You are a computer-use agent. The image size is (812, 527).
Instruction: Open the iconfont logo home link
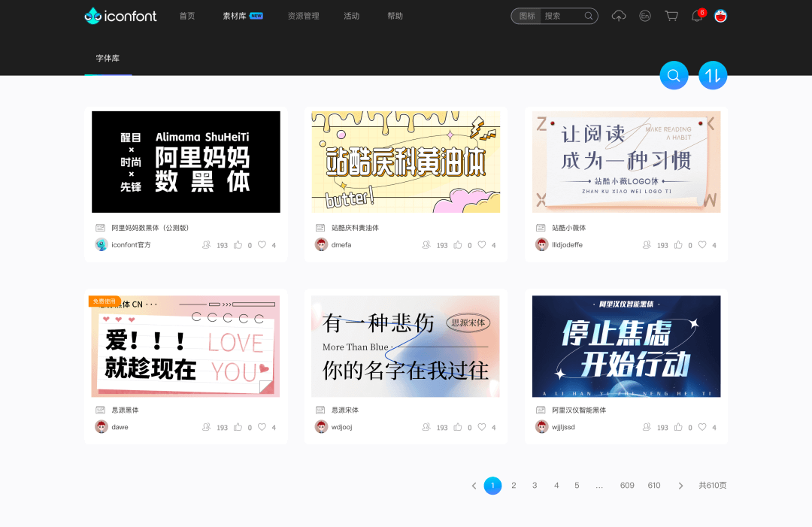coord(120,16)
